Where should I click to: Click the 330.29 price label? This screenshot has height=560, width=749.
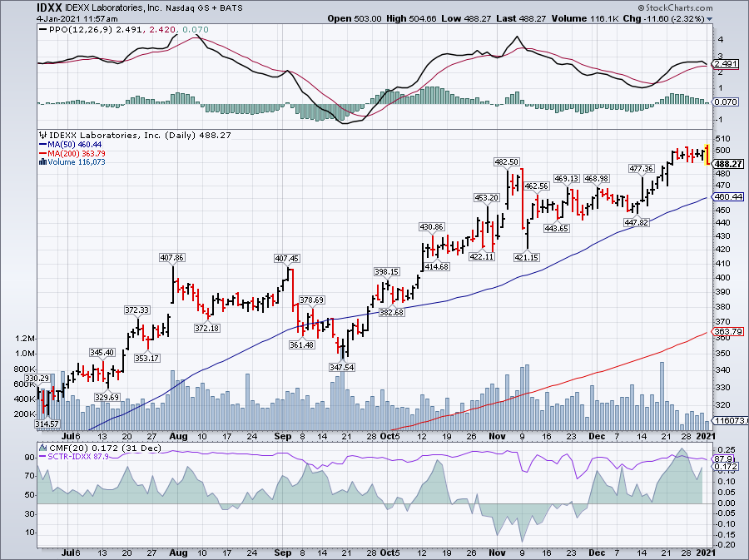37,379
